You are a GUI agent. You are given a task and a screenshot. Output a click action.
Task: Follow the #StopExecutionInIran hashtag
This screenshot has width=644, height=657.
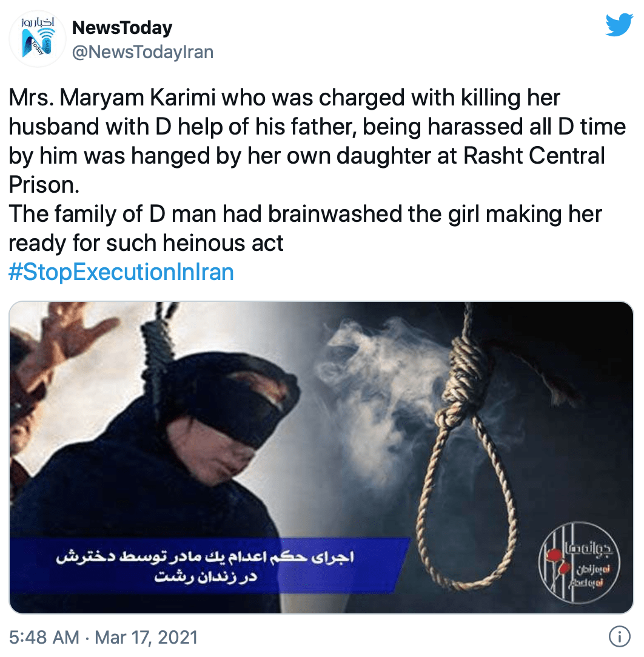(121, 272)
